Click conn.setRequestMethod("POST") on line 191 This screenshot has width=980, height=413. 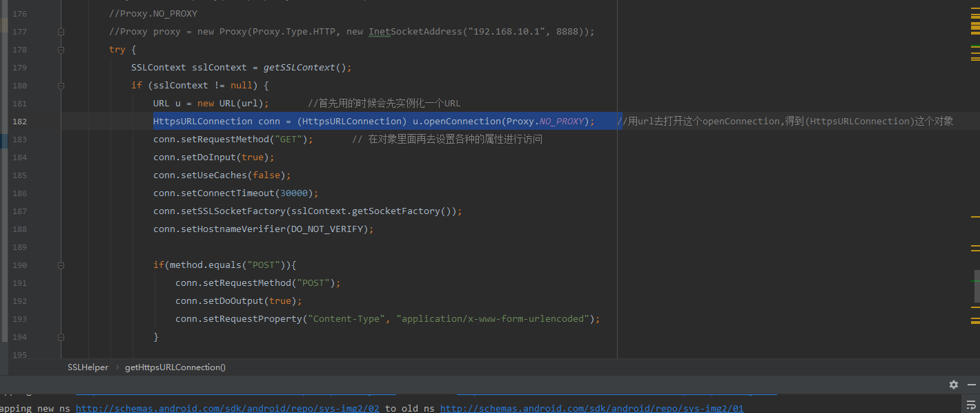coord(258,283)
